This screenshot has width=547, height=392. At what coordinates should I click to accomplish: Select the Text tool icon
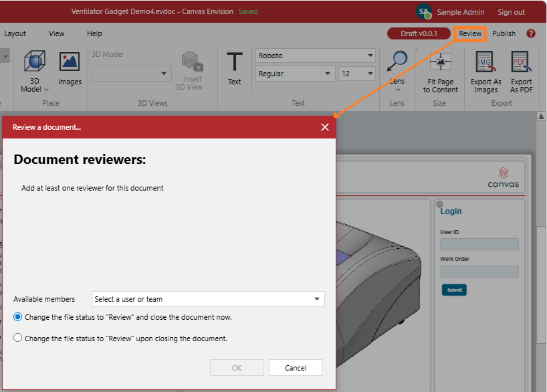(x=235, y=62)
